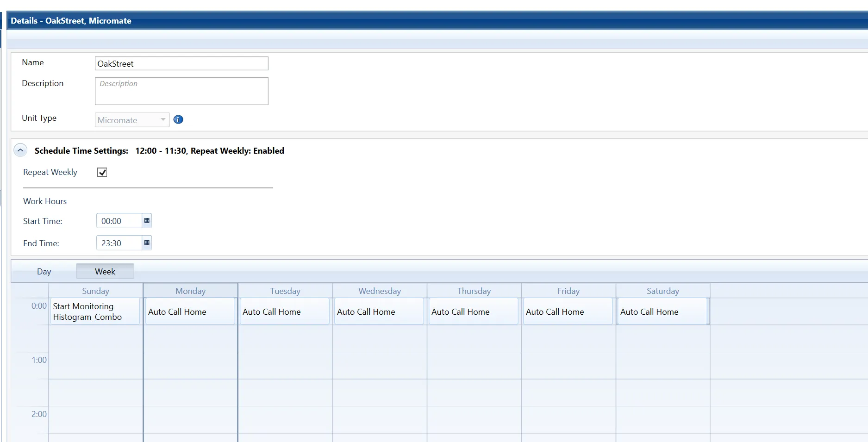
Task: Open the Start Time picker icon
Action: pos(147,221)
